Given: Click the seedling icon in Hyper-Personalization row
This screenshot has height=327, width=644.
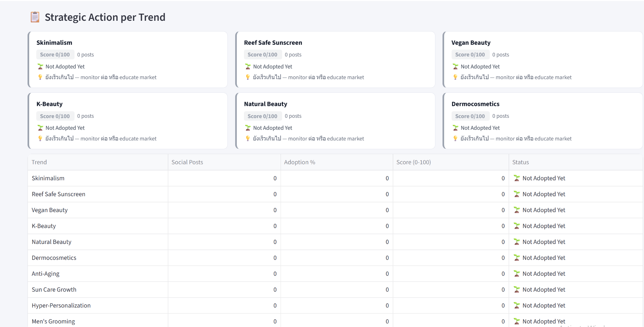Looking at the screenshot, I should (517, 306).
